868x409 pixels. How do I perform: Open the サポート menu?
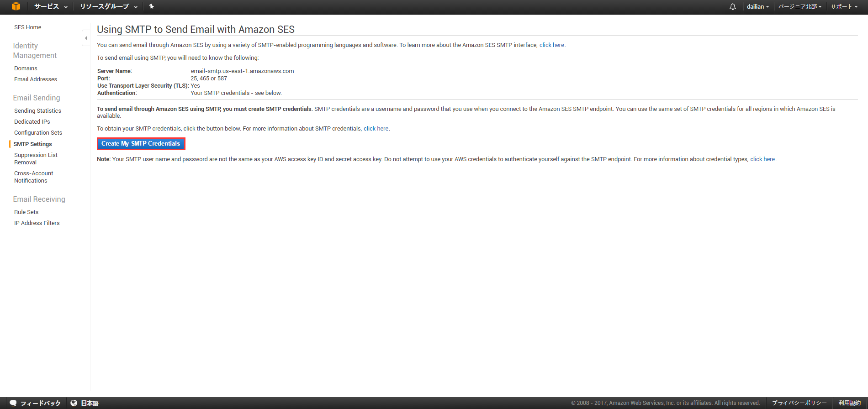coord(844,6)
